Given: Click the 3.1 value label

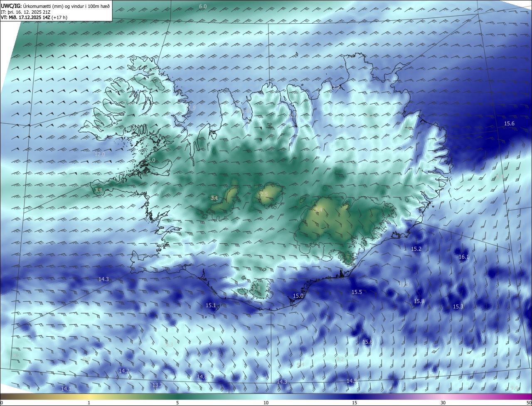Looking at the screenshot, I should point(214,198).
